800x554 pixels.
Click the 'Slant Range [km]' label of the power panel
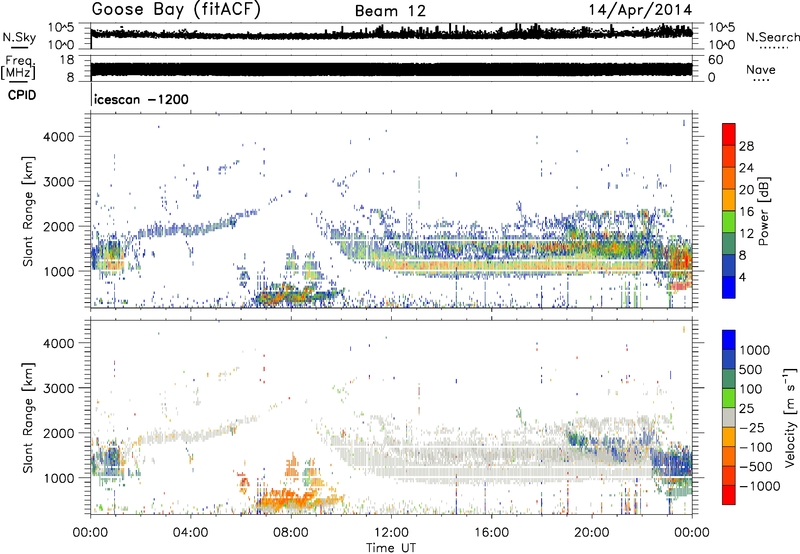pyautogui.click(x=28, y=211)
